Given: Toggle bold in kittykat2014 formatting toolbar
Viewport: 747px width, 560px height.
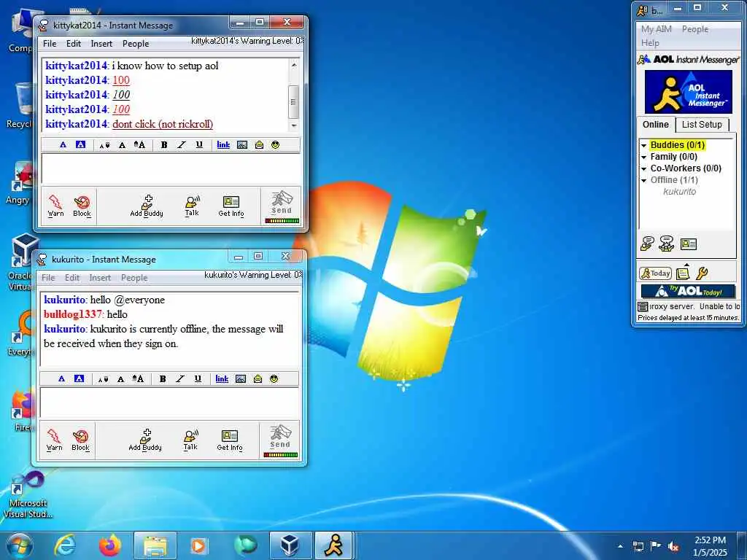Looking at the screenshot, I should click(x=164, y=145).
